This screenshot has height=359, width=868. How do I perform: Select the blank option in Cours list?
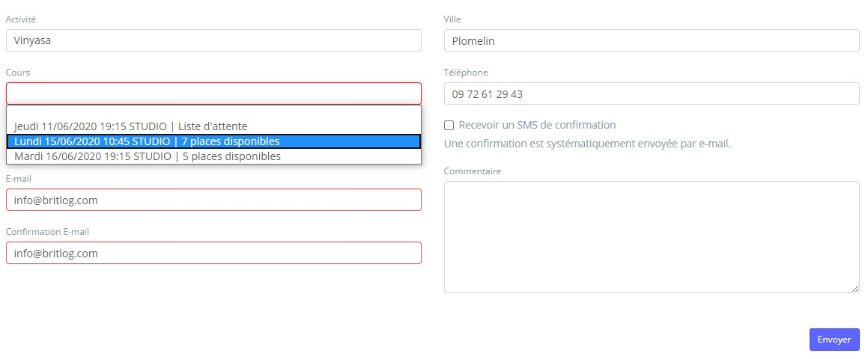pyautogui.click(x=213, y=113)
